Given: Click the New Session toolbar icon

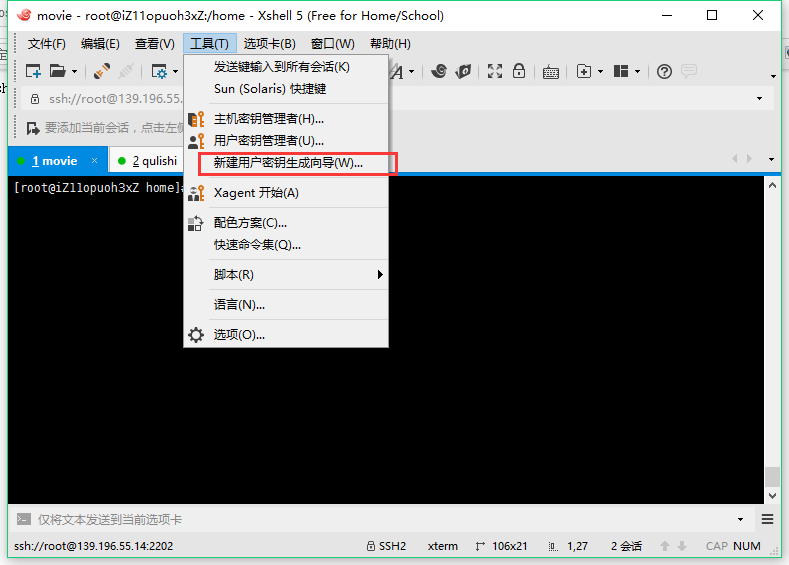Looking at the screenshot, I should [x=33, y=71].
